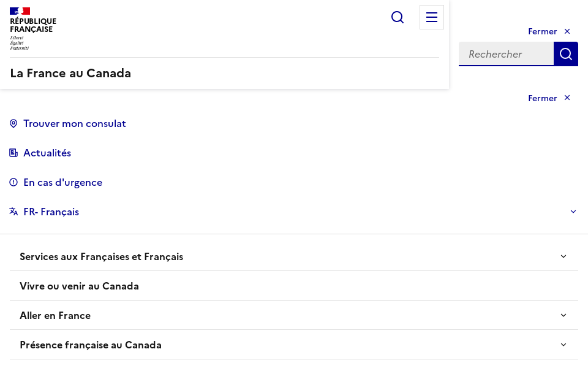
Task: Expand the FR- Français language chevron
Action: [573, 212]
